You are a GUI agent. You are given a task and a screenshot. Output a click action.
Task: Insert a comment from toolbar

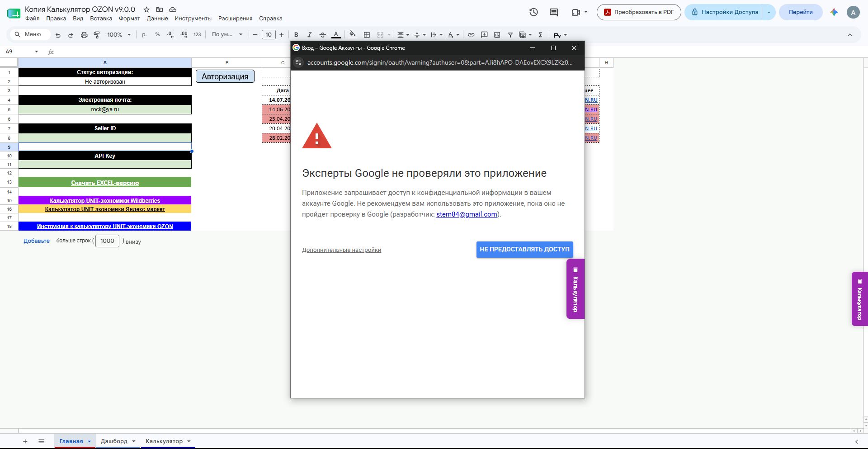click(484, 35)
